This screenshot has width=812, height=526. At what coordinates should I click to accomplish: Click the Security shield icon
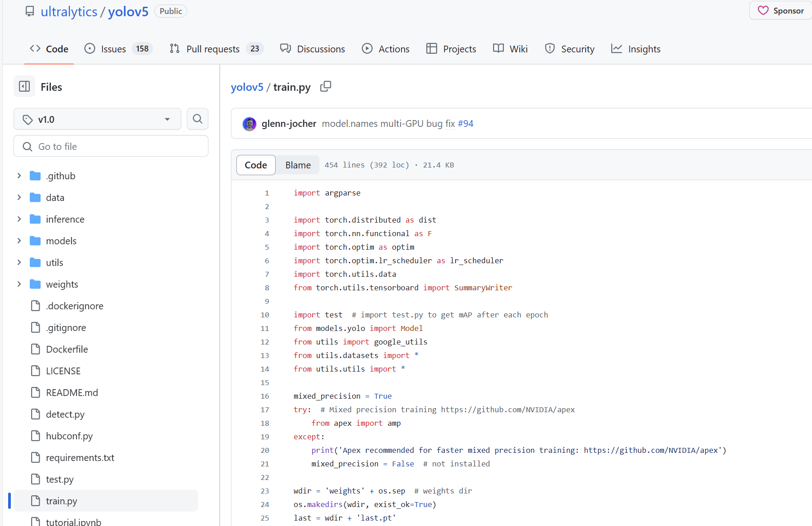550,48
